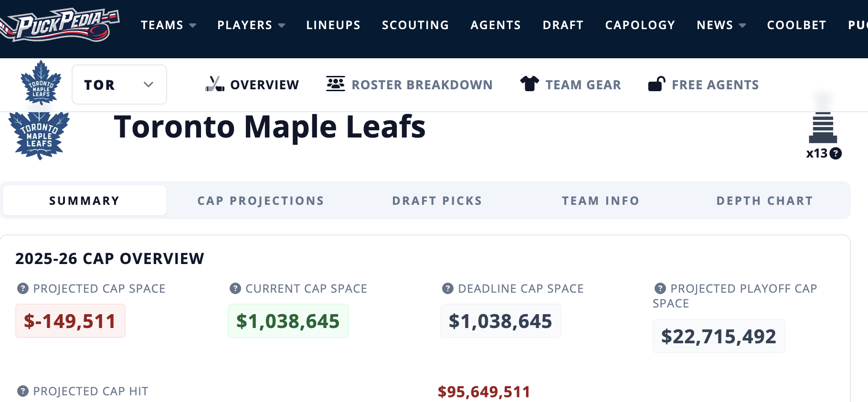
Task: Expand the Teams navigation menu
Action: click(168, 25)
